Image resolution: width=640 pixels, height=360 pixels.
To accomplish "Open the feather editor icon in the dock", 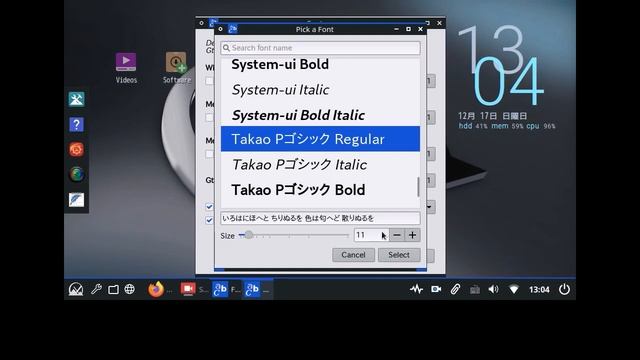I will click(76, 200).
